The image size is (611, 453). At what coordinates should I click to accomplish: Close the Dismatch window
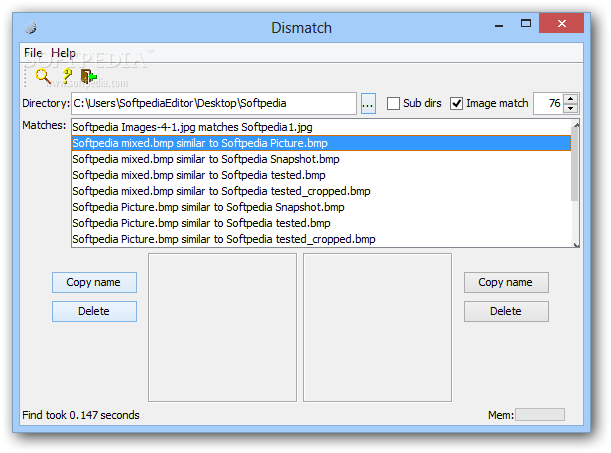[x=562, y=23]
